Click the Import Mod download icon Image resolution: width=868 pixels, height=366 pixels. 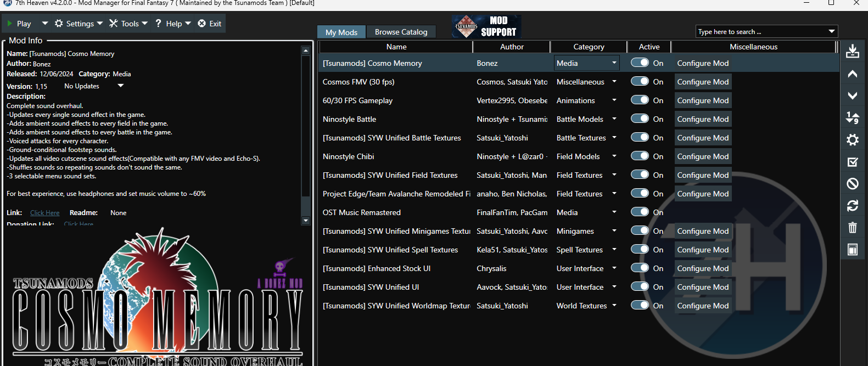click(x=852, y=51)
